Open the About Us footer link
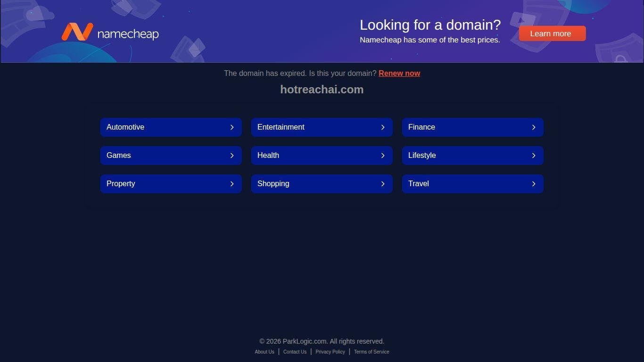The image size is (644, 362). [x=264, y=352]
